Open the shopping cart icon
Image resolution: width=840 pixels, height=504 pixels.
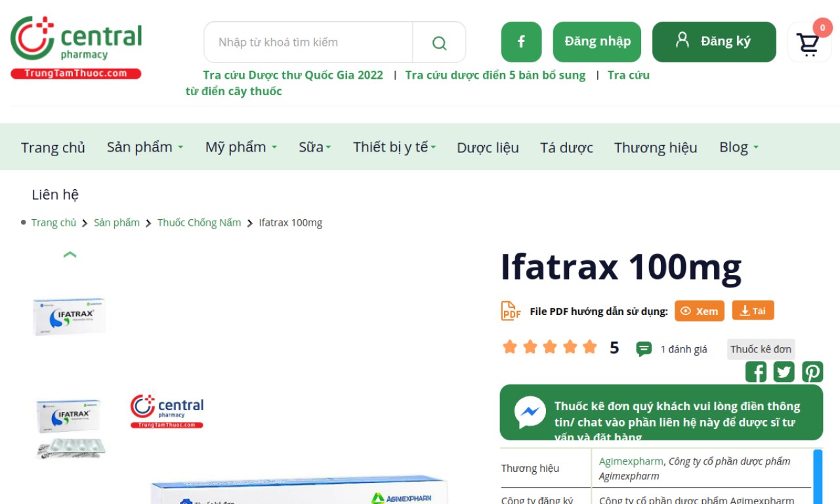pos(809,43)
